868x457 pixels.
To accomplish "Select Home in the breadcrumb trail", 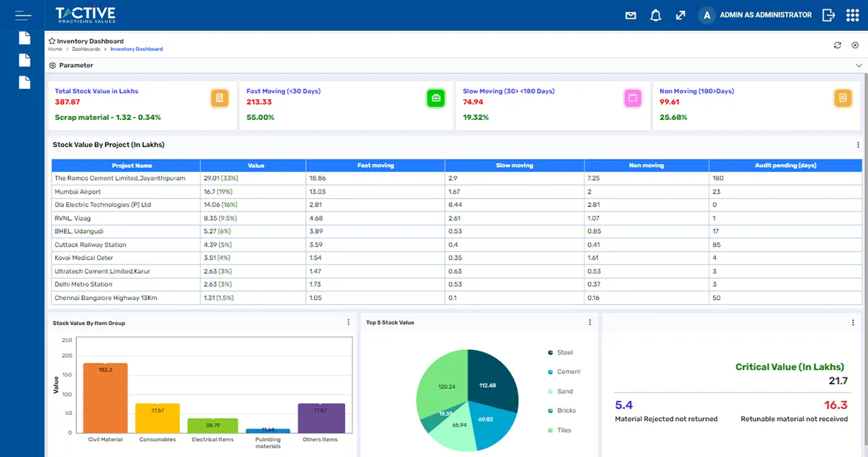I will coord(55,49).
